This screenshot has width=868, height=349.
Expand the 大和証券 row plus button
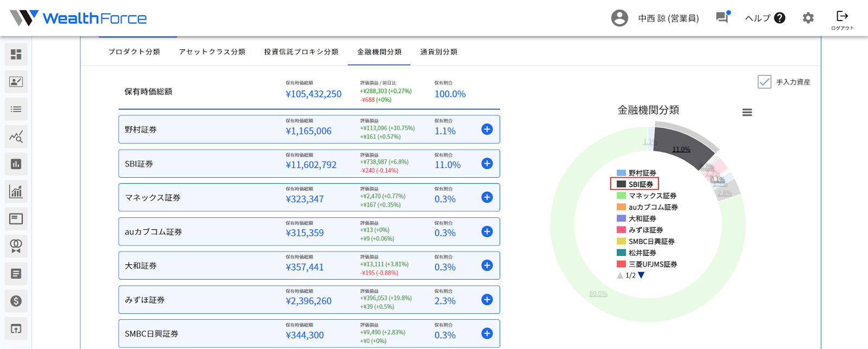click(x=487, y=266)
